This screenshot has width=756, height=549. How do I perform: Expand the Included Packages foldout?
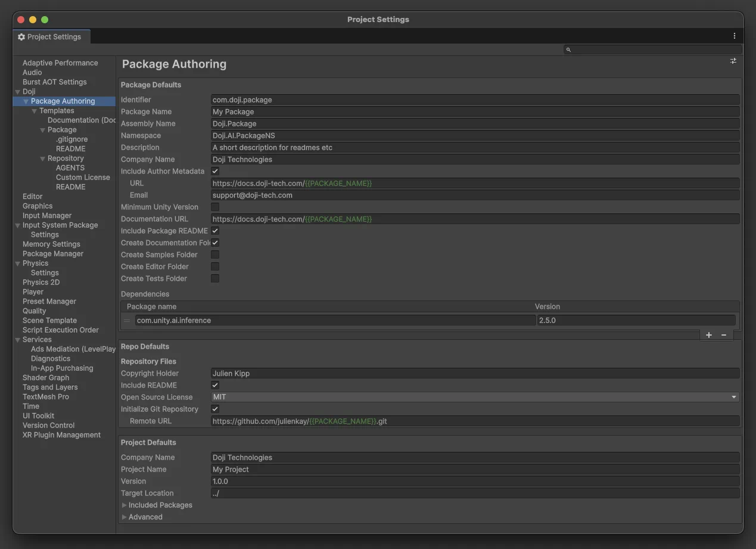point(125,505)
